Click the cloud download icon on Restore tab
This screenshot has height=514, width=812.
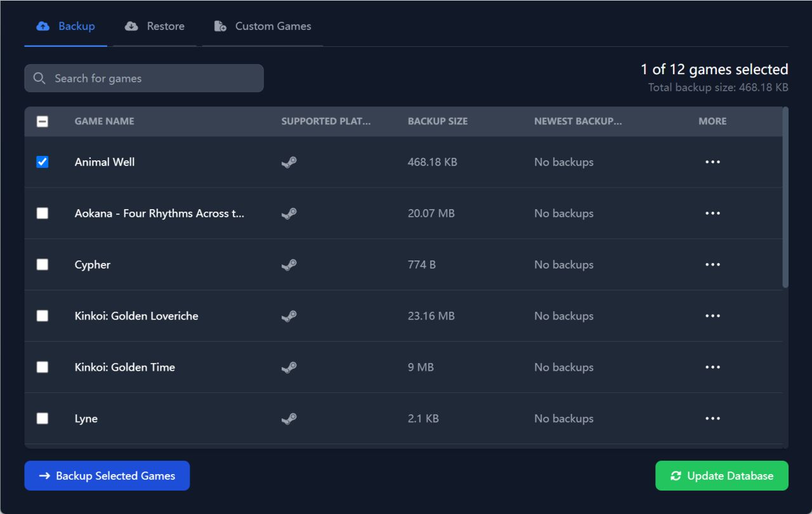pyautogui.click(x=131, y=27)
